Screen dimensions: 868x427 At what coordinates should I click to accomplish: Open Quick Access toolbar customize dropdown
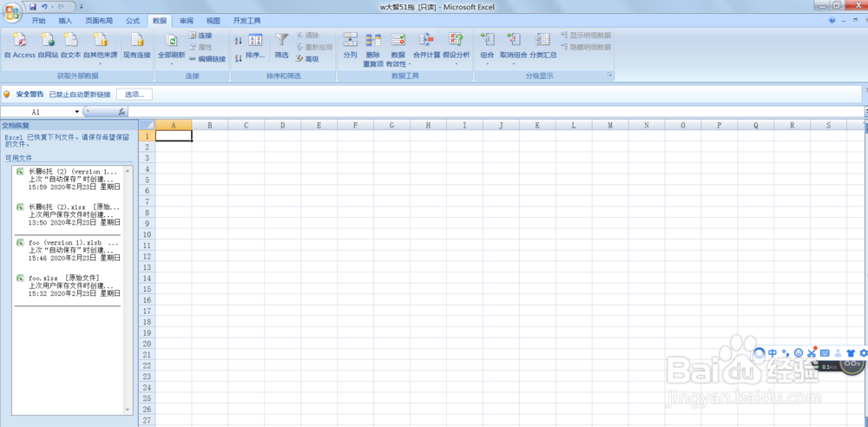pyautogui.click(x=82, y=7)
